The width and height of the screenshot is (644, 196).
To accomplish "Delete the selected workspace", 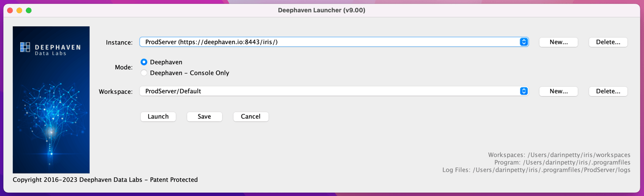I will coord(608,91).
